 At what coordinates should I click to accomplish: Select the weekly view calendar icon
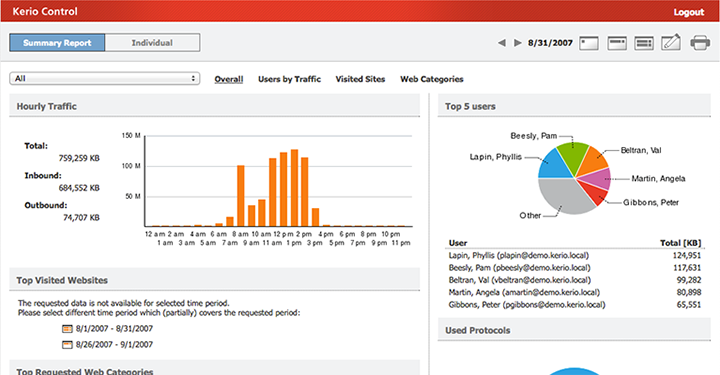point(617,43)
